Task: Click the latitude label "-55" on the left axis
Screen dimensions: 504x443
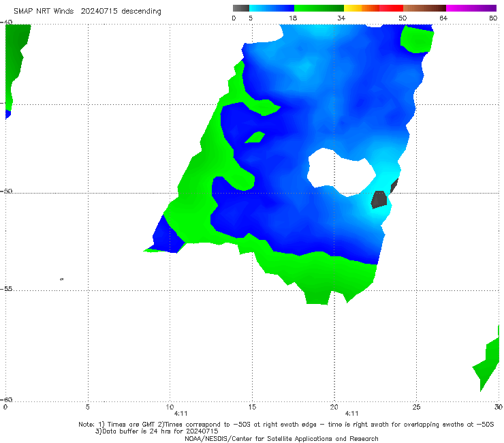Action: pos(6,288)
